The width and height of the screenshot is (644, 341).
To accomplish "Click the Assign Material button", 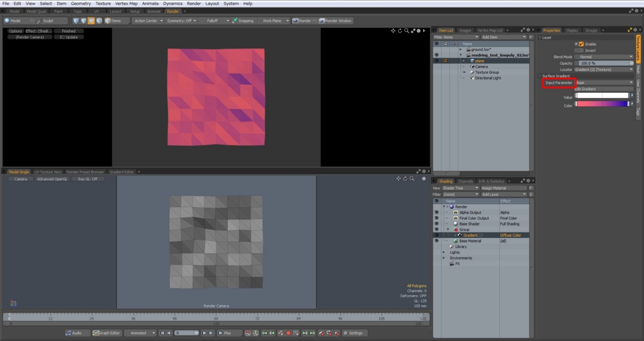I will coord(504,188).
